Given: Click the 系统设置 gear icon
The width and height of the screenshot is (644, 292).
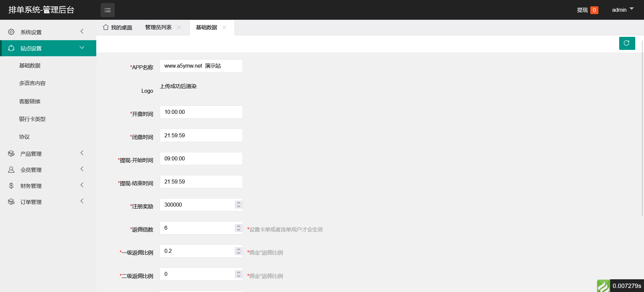Looking at the screenshot, I should click(x=11, y=32).
